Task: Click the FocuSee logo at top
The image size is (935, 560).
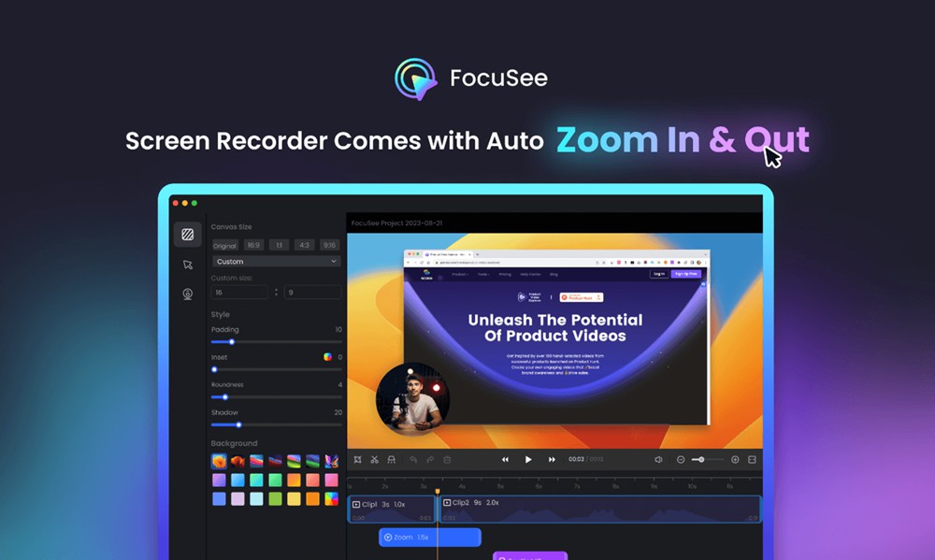Action: coord(471,79)
